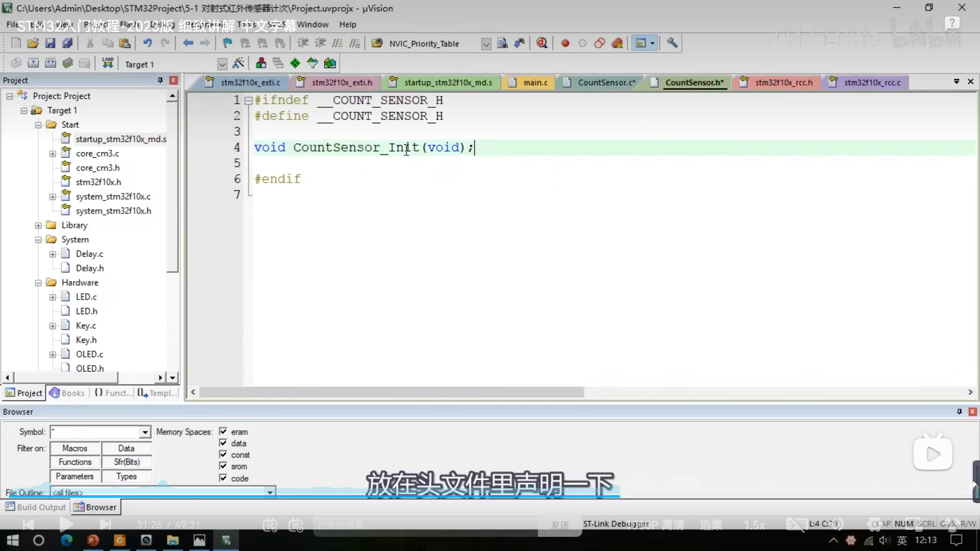The width and height of the screenshot is (980, 551).
Task: Click the LOAD download icon
Action: pos(108,63)
